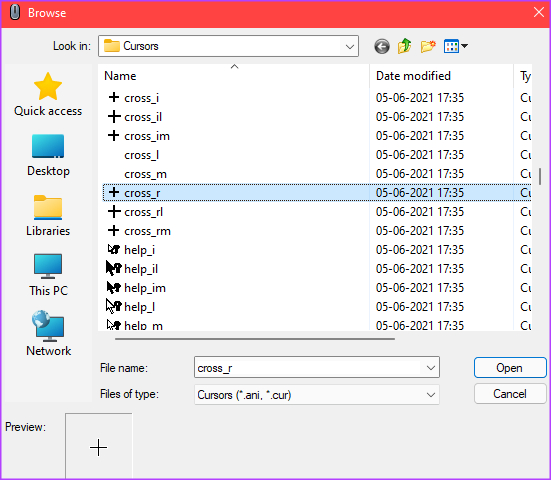Cancel the Browse dialog

tap(510, 394)
